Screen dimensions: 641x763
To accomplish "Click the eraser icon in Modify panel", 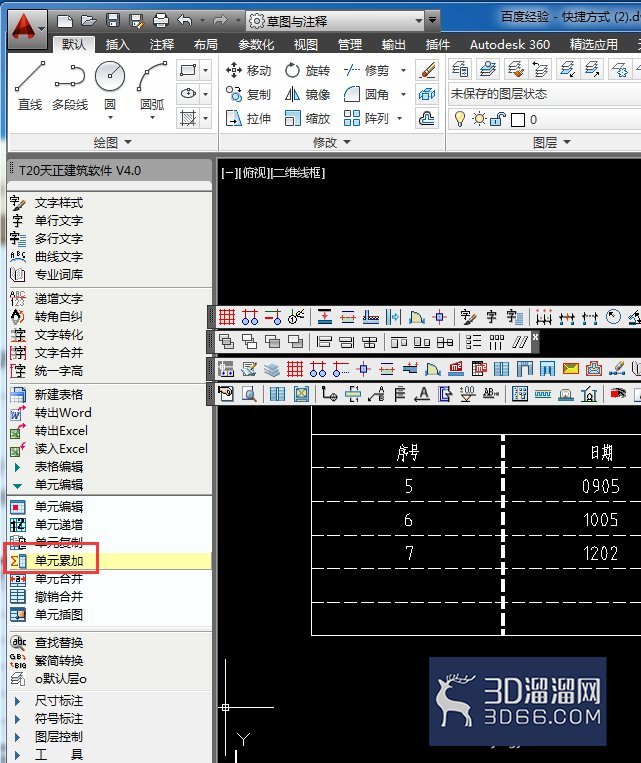I will (x=427, y=71).
